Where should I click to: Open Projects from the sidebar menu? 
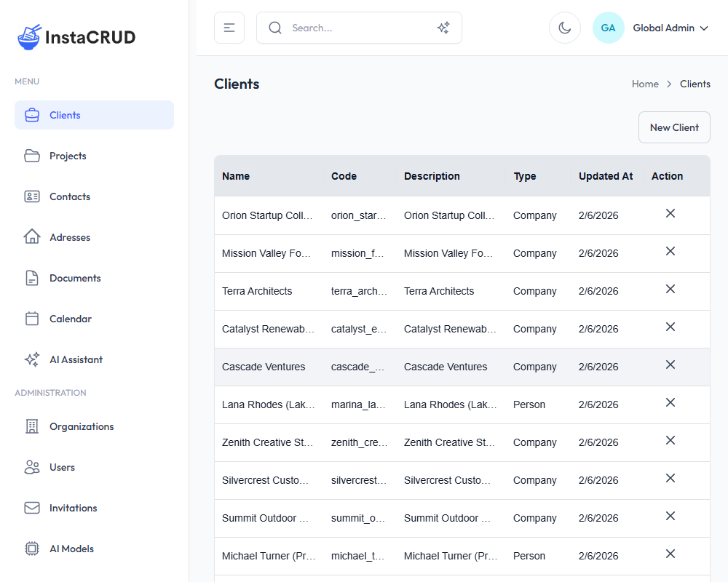point(68,156)
